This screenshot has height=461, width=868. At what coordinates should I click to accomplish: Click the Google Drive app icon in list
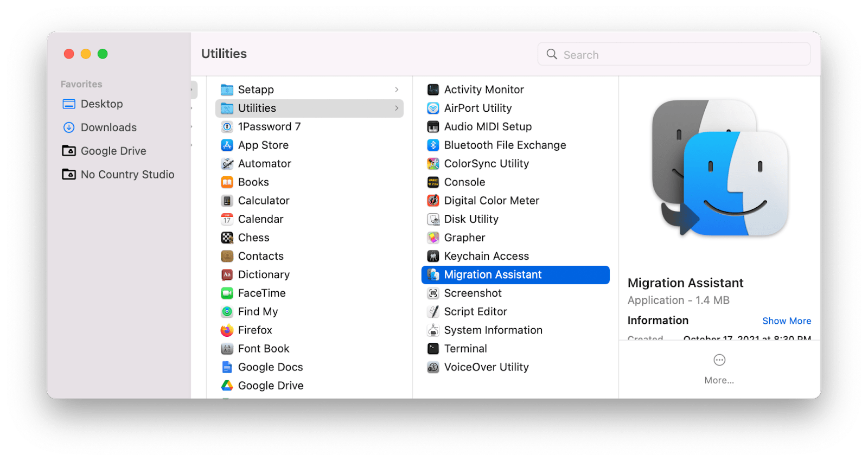[227, 386]
